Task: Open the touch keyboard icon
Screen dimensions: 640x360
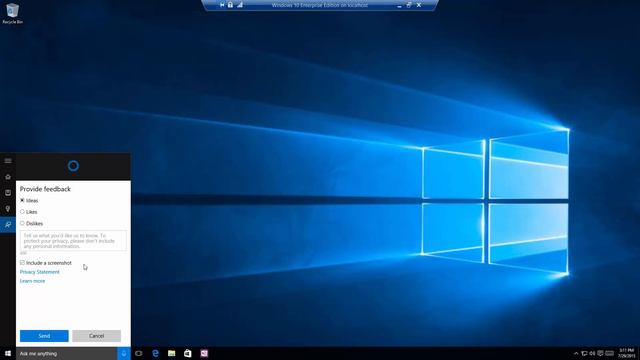Action: click(x=609, y=353)
